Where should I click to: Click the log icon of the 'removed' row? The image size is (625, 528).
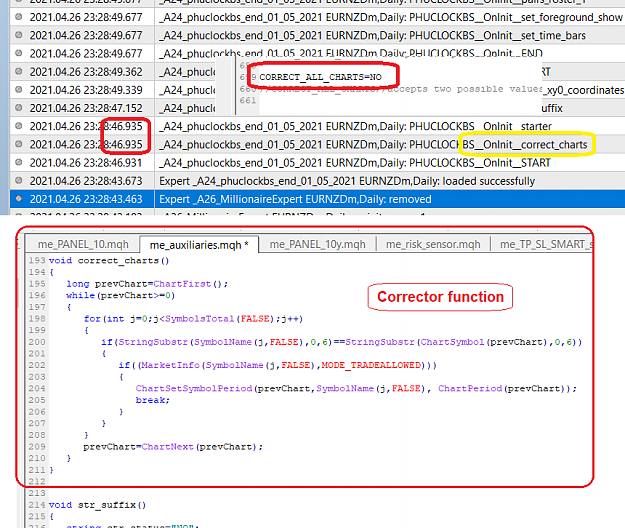click(18, 198)
